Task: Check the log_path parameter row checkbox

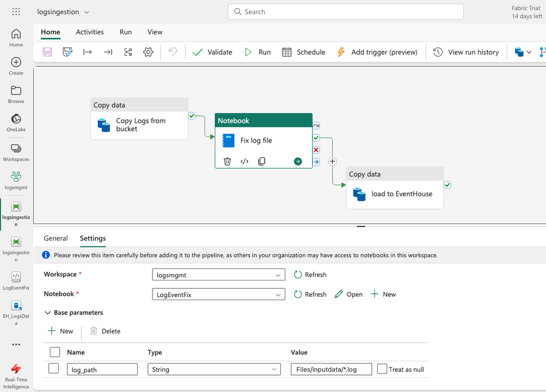Action: [54, 369]
